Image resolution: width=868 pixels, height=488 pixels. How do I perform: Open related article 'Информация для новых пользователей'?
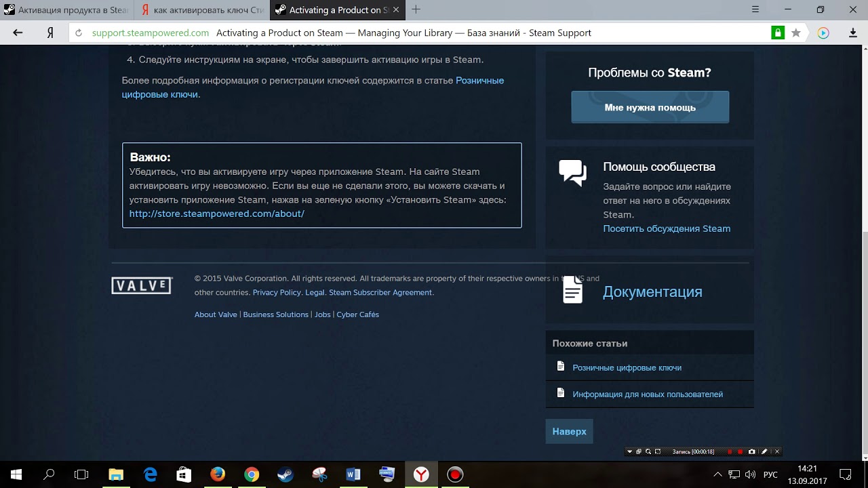click(x=647, y=394)
